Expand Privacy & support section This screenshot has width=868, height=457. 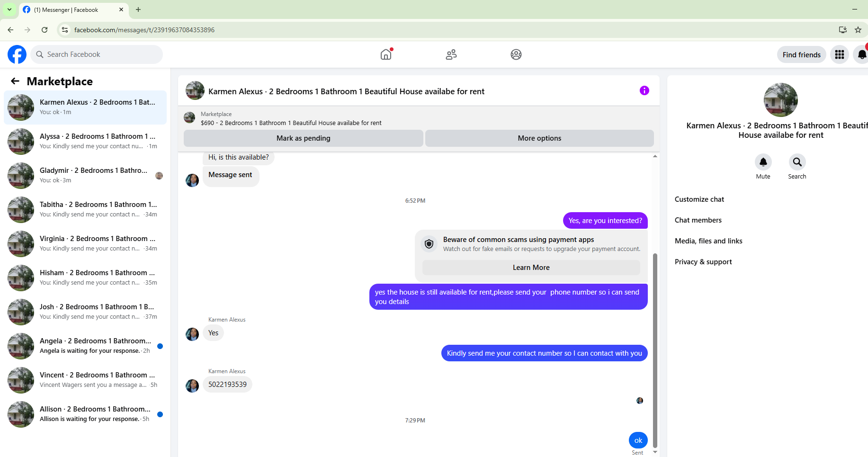click(703, 262)
